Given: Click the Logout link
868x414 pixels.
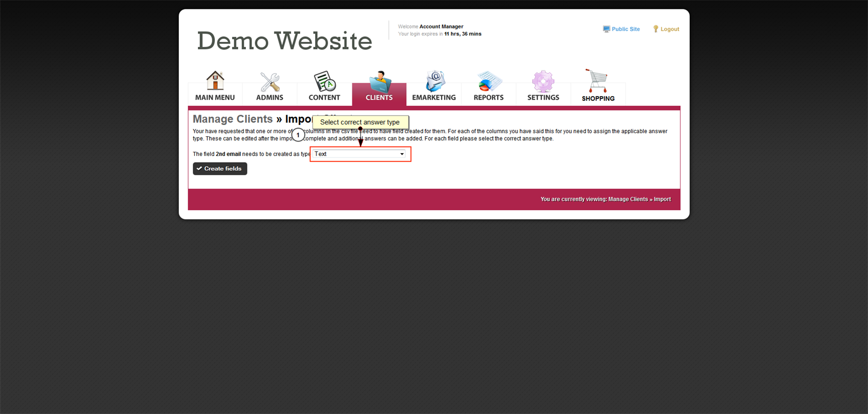Looking at the screenshot, I should [x=670, y=29].
